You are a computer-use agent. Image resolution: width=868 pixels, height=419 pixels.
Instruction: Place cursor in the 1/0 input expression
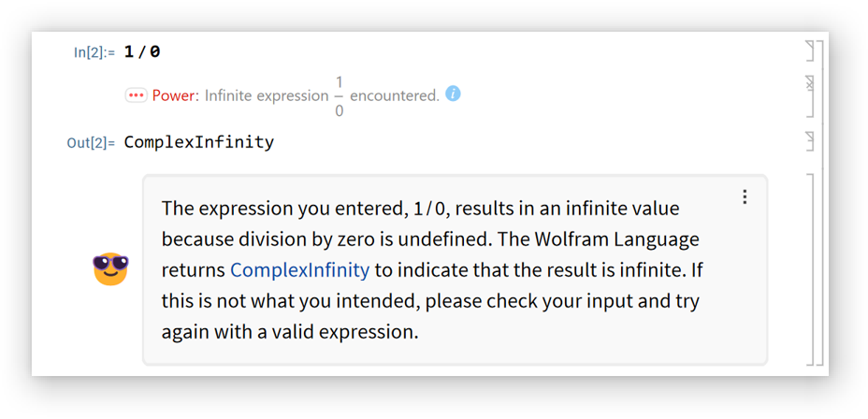[x=142, y=52]
